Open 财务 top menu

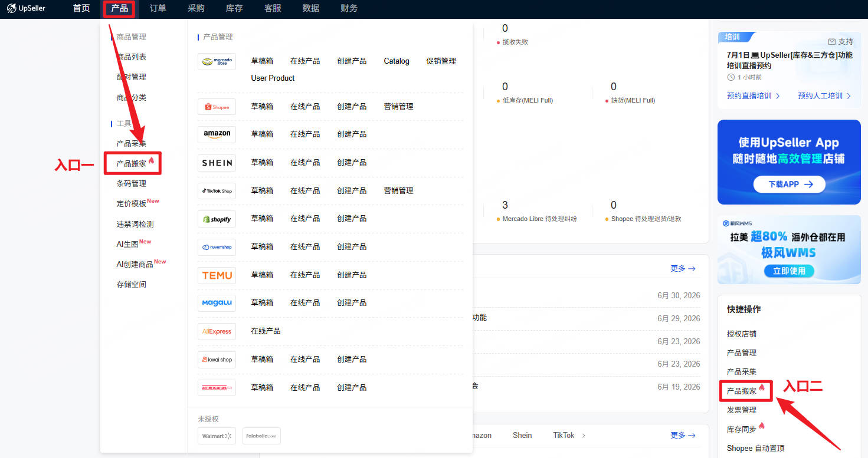pyautogui.click(x=349, y=8)
